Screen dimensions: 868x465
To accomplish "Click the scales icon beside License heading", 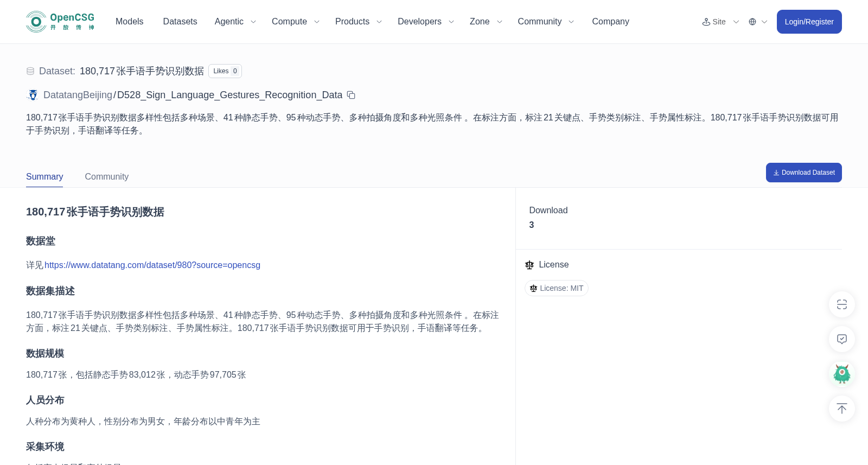I will click(x=529, y=265).
